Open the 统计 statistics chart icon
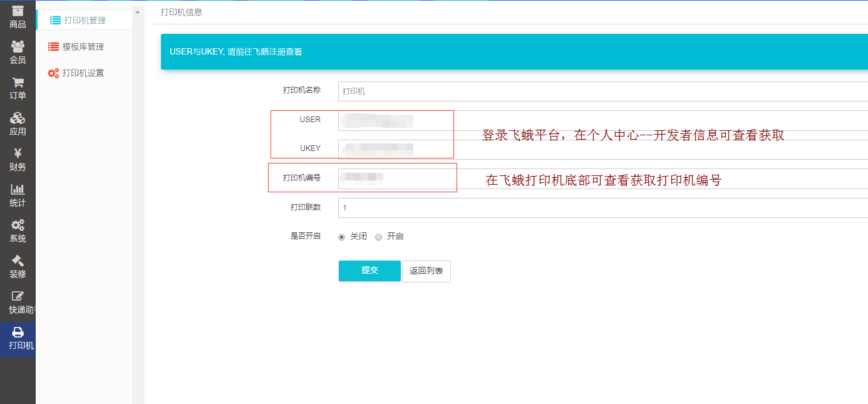Image resolution: width=868 pixels, height=404 pixels. [18, 189]
